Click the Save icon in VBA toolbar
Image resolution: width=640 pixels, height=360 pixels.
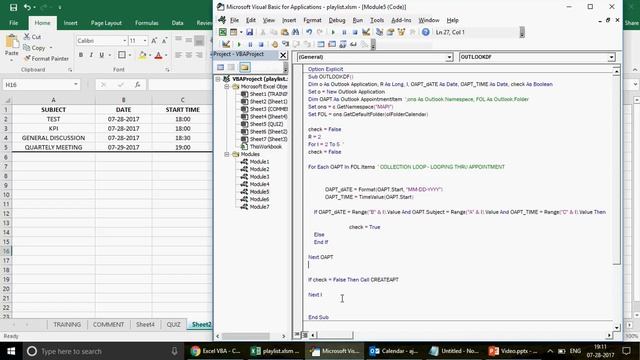tap(249, 32)
